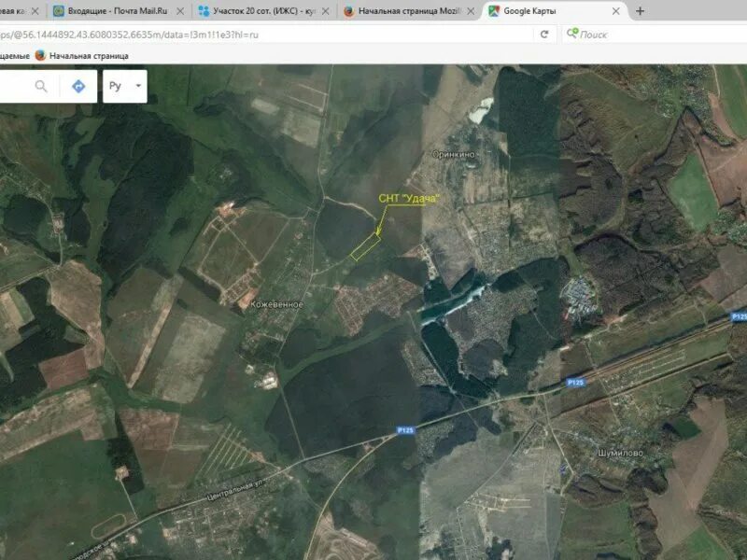The image size is (747, 560).
Task: Open a new browser tab
Action: (x=640, y=11)
